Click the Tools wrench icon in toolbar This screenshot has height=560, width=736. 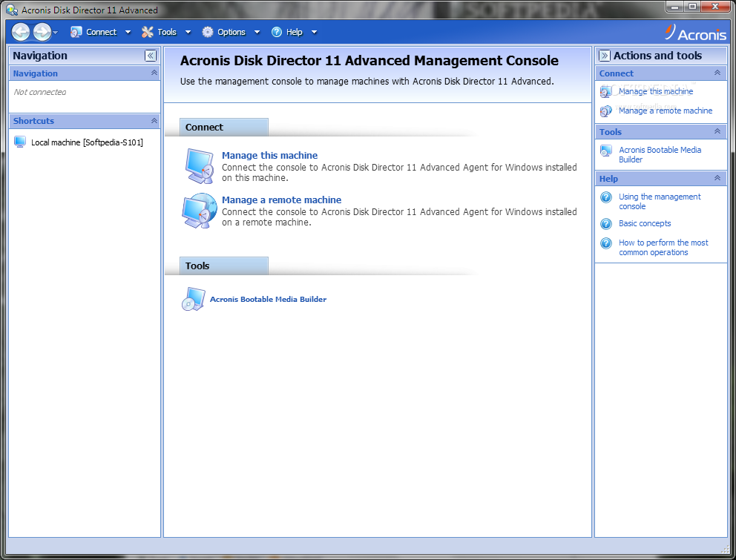click(x=148, y=32)
